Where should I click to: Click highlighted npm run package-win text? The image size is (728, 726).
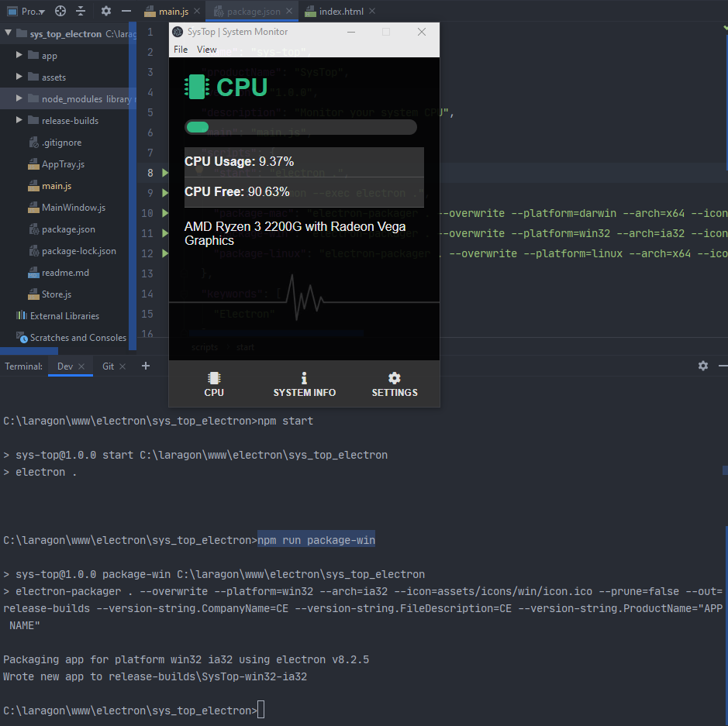(316, 540)
